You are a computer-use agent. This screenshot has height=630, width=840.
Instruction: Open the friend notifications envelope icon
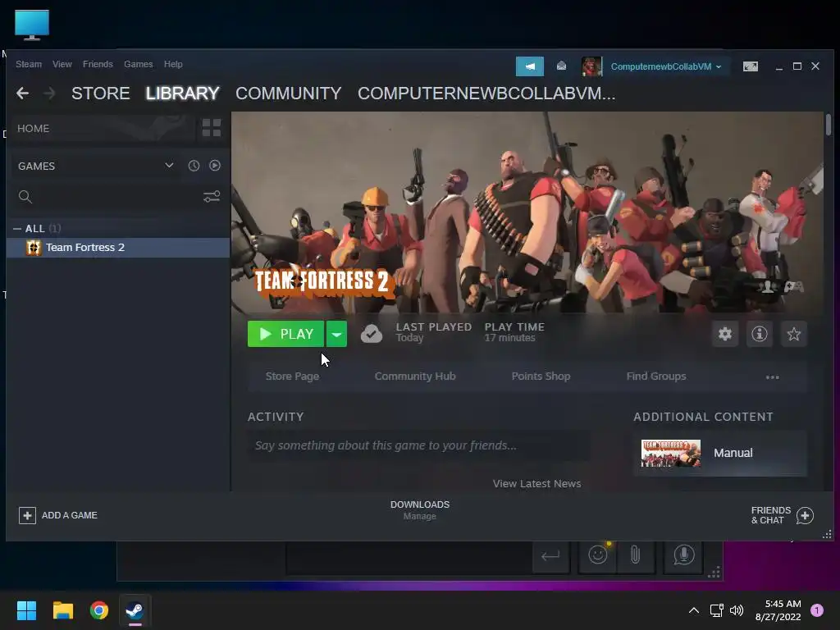tap(561, 66)
